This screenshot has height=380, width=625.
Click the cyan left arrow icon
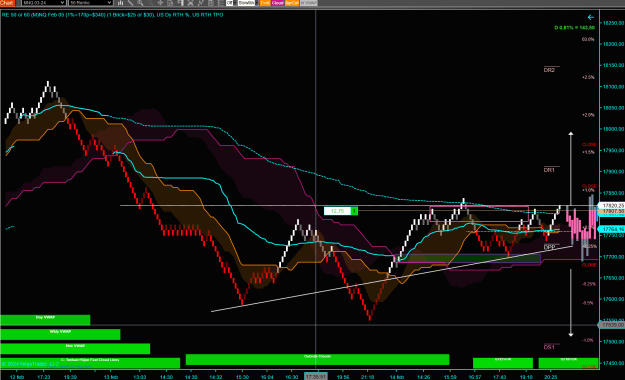pos(591,17)
